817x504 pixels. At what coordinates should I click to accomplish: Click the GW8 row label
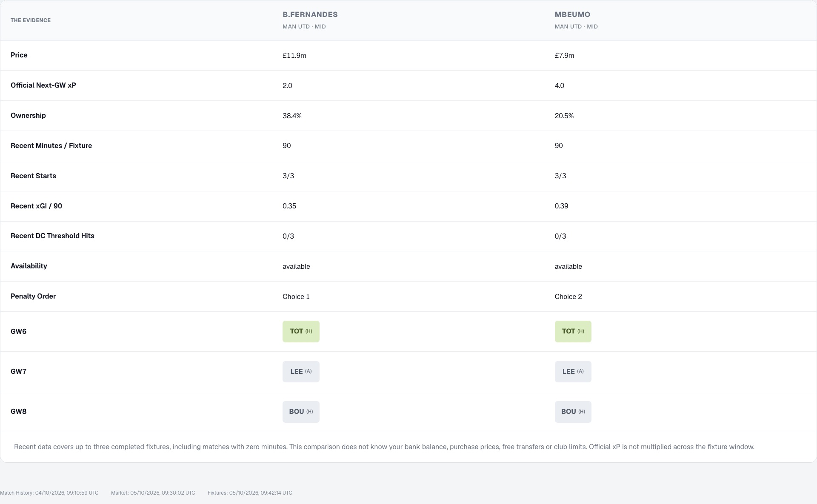18,412
